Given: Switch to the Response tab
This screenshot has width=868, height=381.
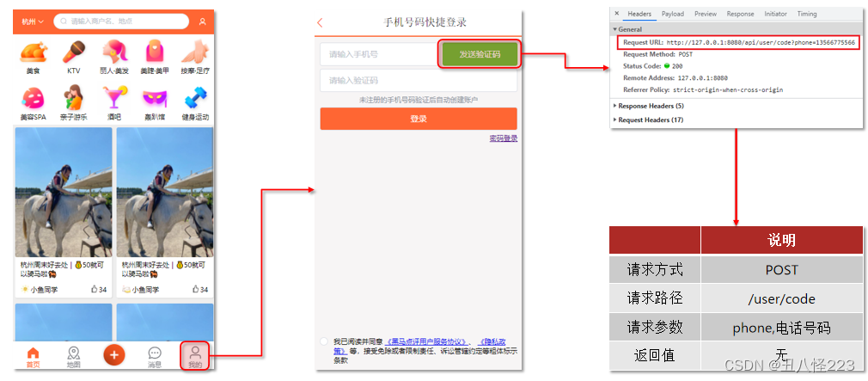Looking at the screenshot, I should click(x=740, y=14).
